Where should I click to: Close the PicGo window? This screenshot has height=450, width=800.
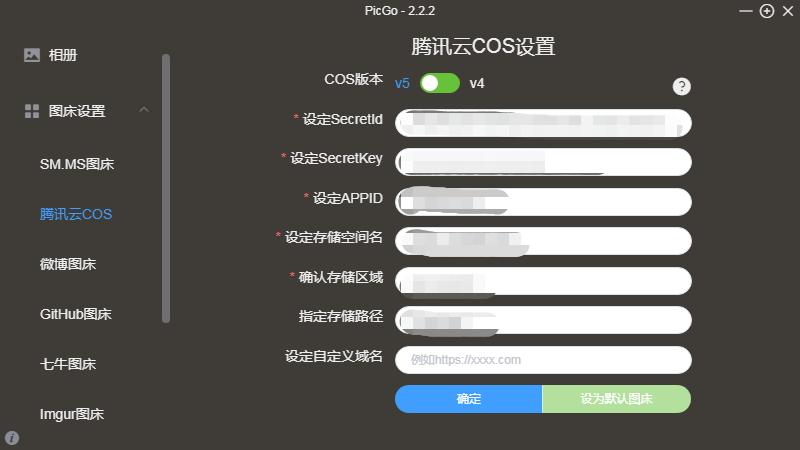(788, 11)
